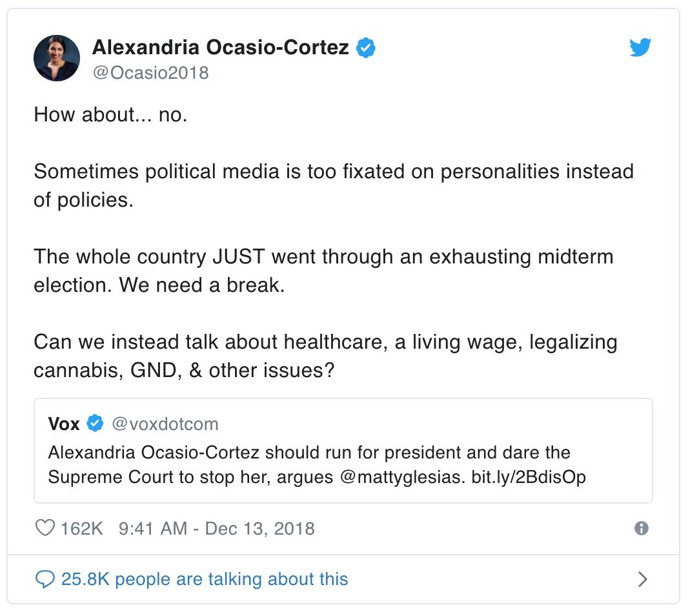Open the @voxdotcom handle

click(x=165, y=424)
